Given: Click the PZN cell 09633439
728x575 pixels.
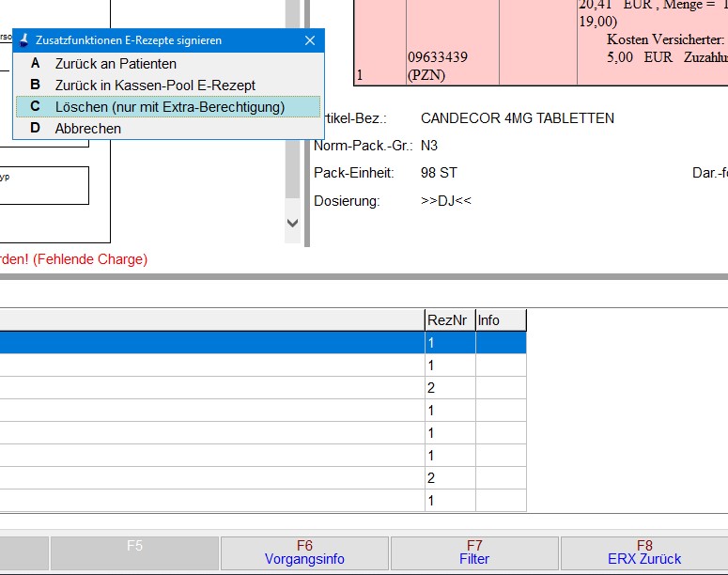Looking at the screenshot, I should (x=438, y=65).
